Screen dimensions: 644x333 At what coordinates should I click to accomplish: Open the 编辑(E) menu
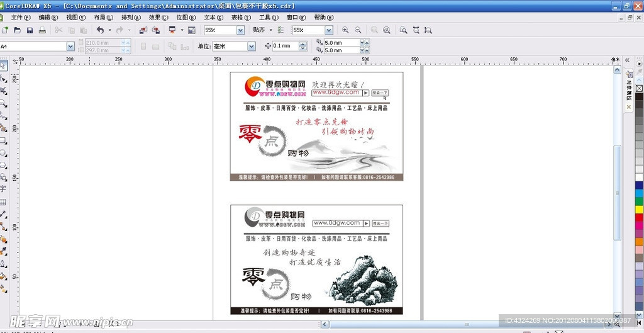coord(48,18)
